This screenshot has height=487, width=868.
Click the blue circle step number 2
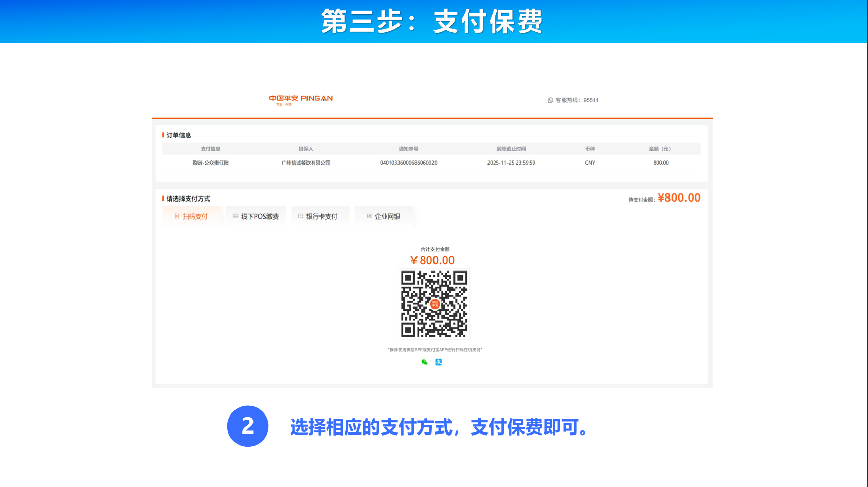[248, 426]
